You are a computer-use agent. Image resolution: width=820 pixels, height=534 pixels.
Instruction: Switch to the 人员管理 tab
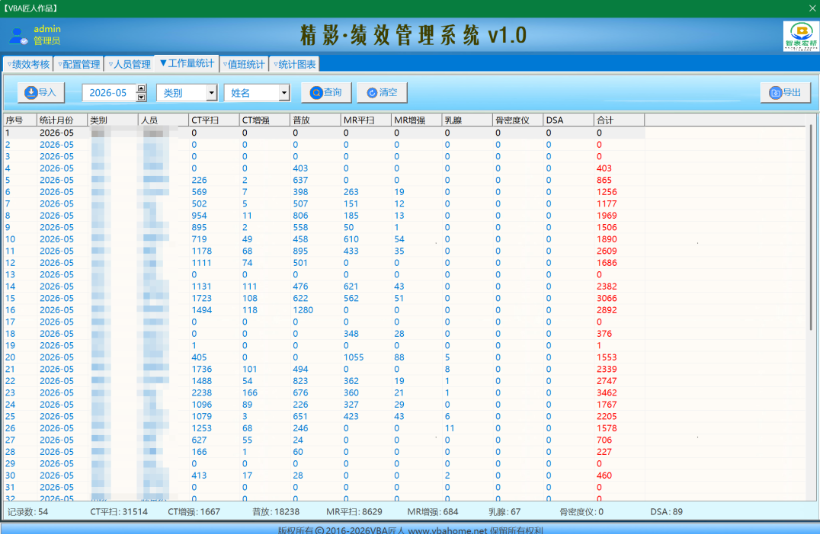(129, 64)
